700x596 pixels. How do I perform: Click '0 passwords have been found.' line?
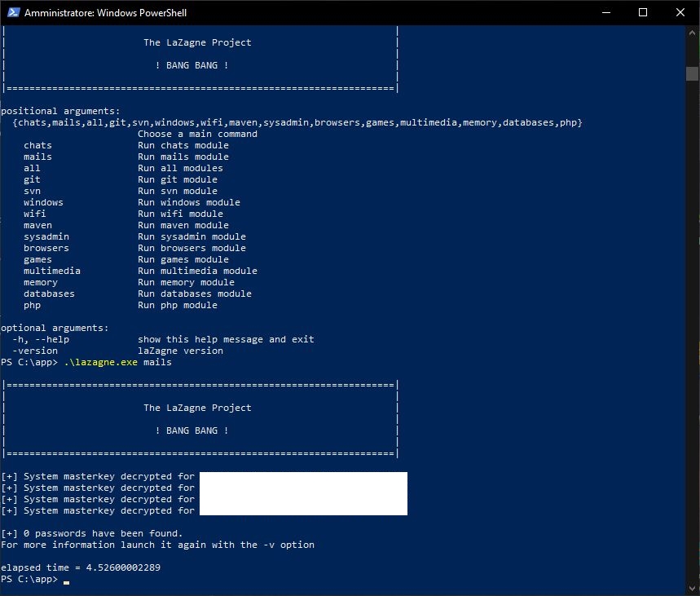click(92, 533)
